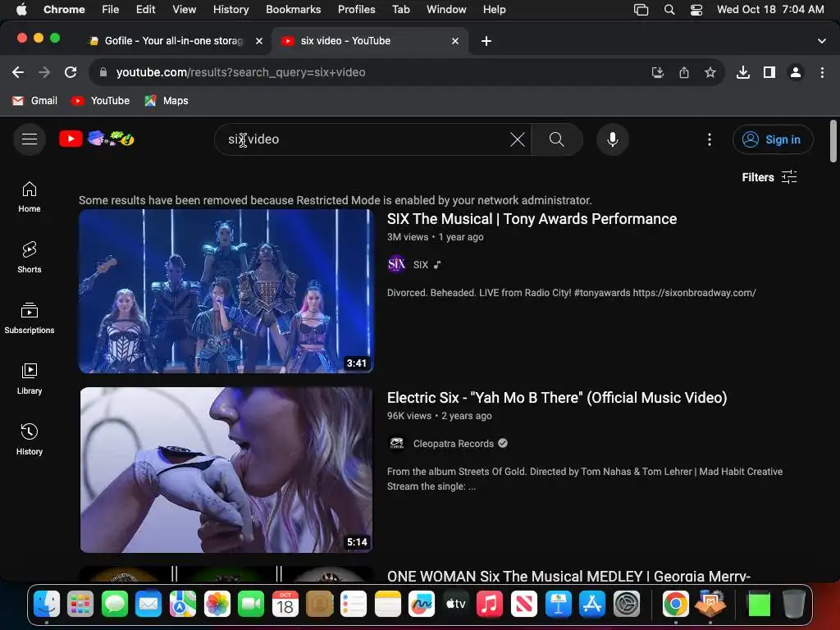This screenshot has width=840, height=630.
Task: Click the install app icon in address bar
Action: click(658, 72)
